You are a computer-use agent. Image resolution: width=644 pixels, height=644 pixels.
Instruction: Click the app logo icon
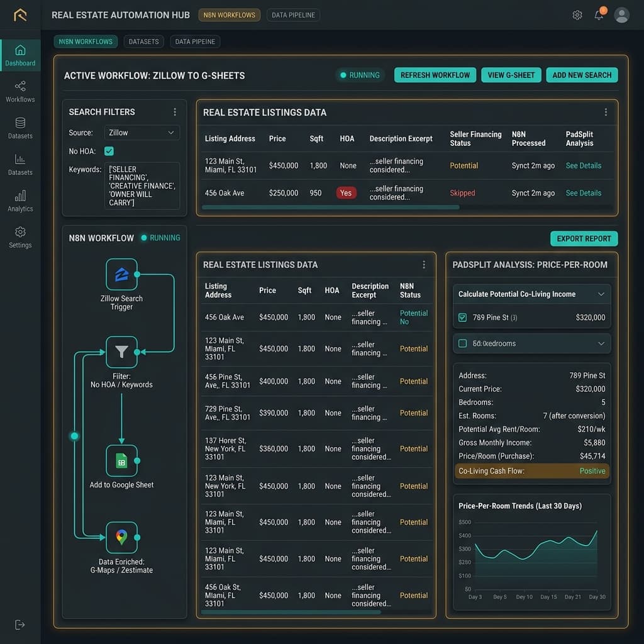[19, 15]
